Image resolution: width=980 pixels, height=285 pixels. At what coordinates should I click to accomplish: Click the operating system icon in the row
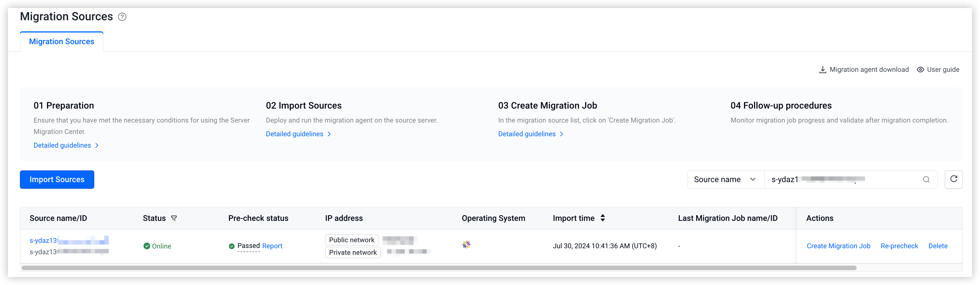click(x=466, y=245)
